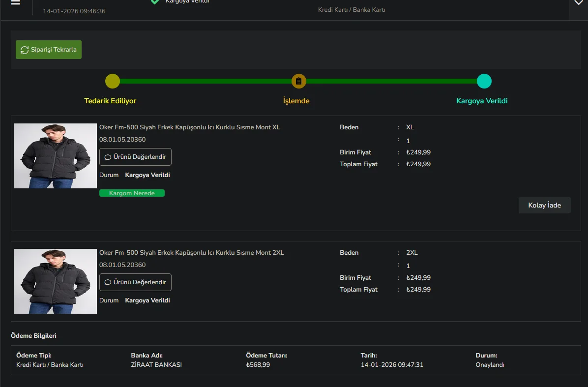Click the ZİRAAT BANKASI bank name
588x387 pixels.
point(156,365)
